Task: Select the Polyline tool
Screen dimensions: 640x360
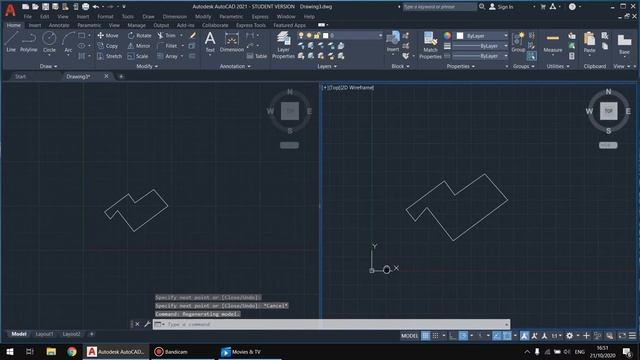Action: [29, 42]
